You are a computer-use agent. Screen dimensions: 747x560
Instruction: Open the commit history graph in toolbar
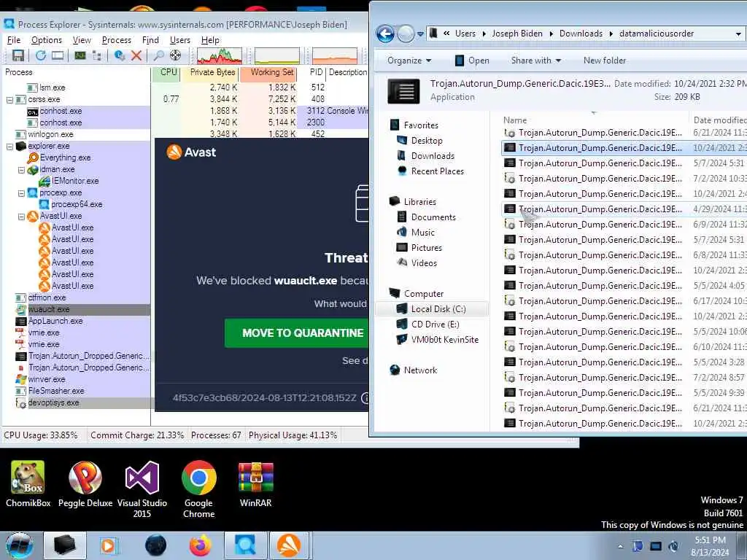click(x=276, y=55)
